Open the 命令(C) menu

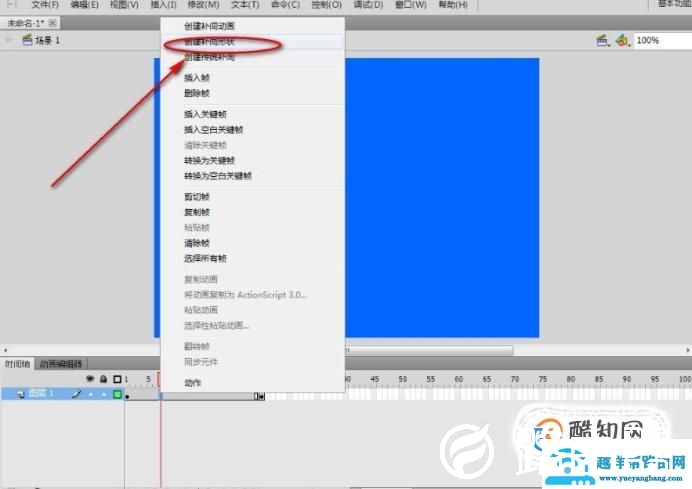pyautogui.click(x=286, y=5)
